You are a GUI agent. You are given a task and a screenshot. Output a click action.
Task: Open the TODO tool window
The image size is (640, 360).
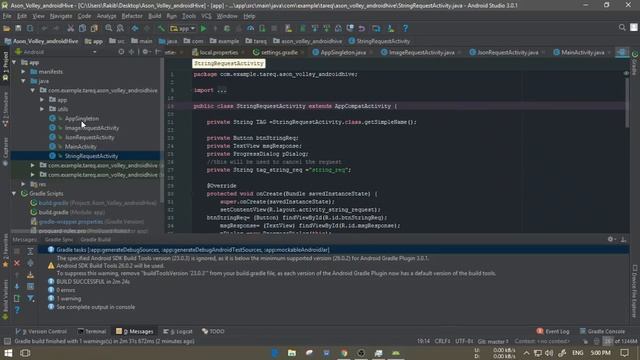tap(213, 331)
